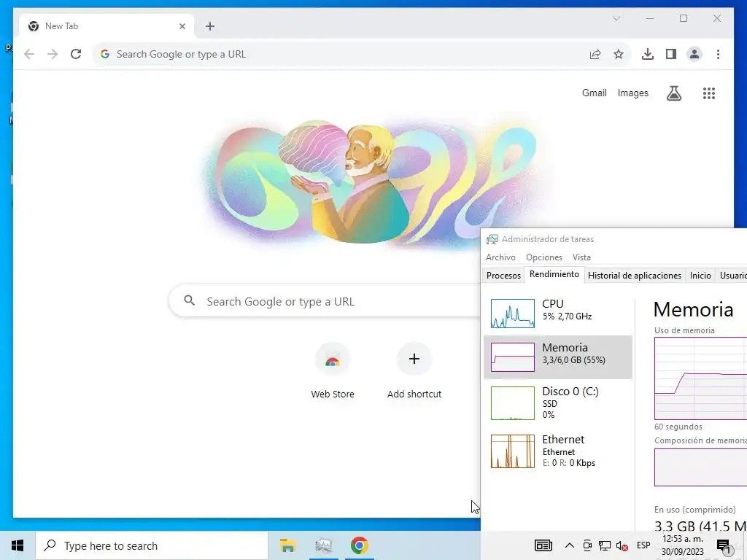The image size is (747, 560).
Task: Switch to Procesos tab
Action: 503,275
